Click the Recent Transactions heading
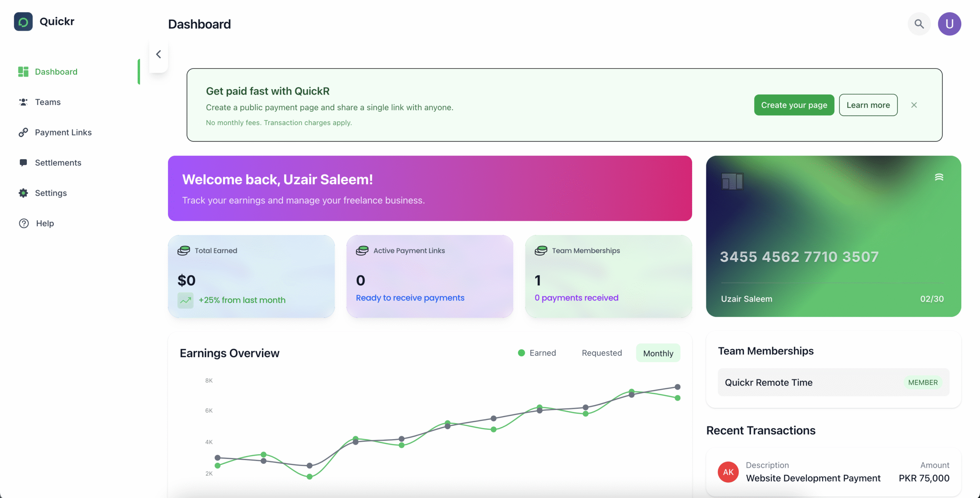Screen dimensions: 980x498 761,430
